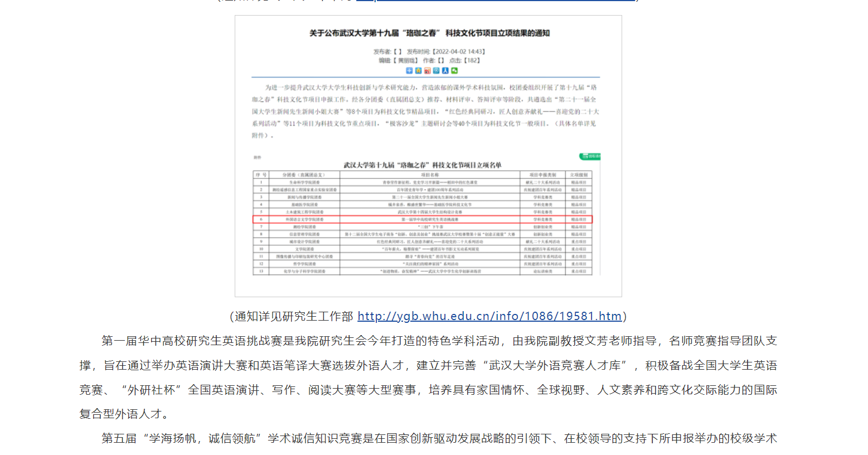Share article via the Sina Weibo icon
The height and width of the screenshot is (455, 868).
pos(427,71)
